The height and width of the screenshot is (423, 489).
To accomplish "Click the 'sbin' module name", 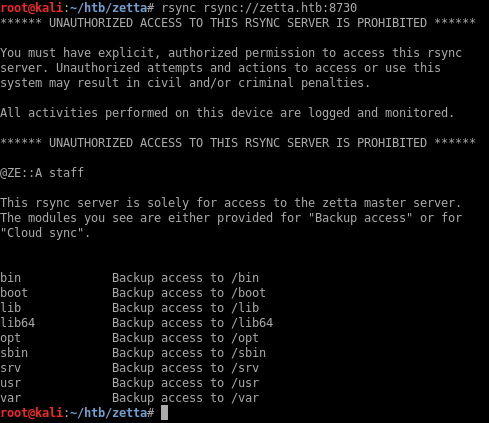I will pyautogui.click(x=14, y=353).
